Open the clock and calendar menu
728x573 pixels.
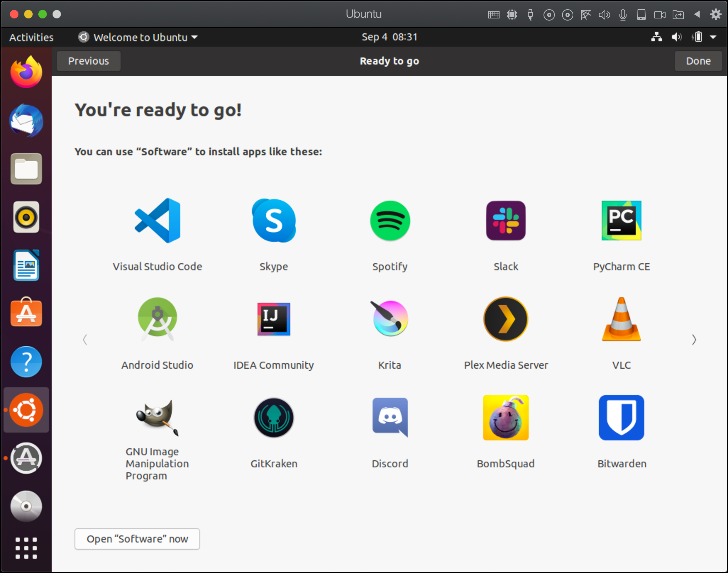click(389, 37)
